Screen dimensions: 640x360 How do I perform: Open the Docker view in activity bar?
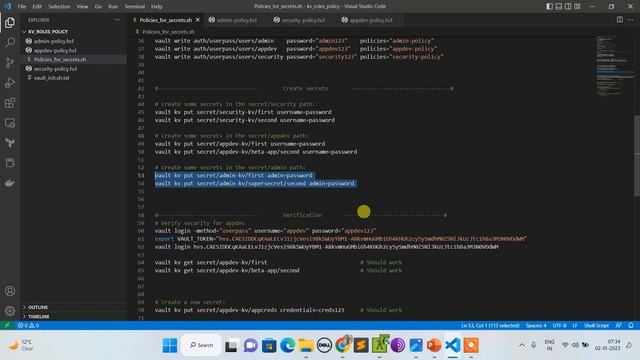point(10,183)
